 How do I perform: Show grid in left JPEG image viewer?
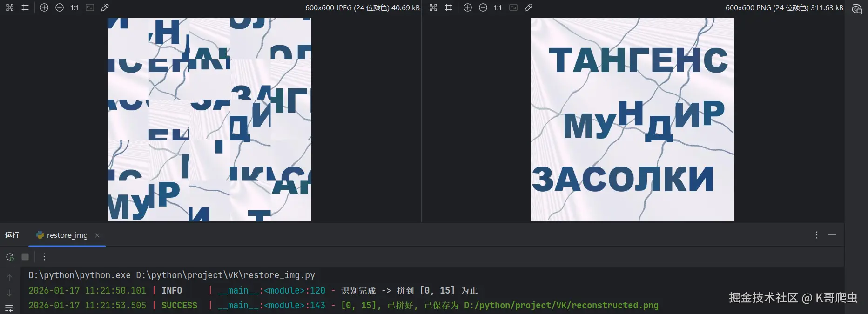[x=25, y=7]
